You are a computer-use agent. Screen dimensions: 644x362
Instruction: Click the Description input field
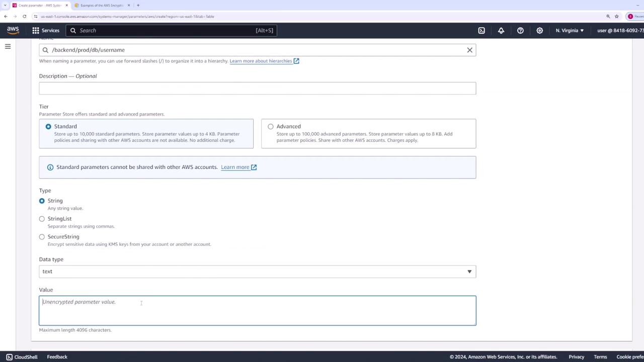point(257,88)
